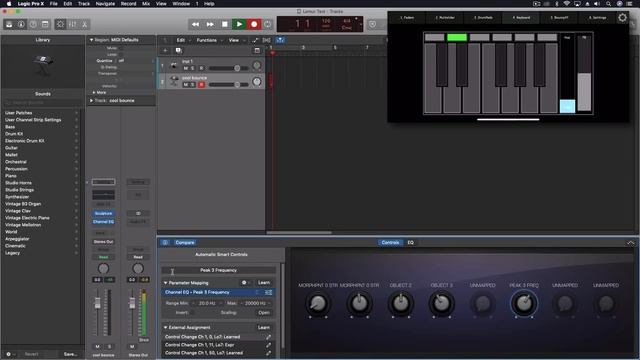The height and width of the screenshot is (360, 640).
Task: Open the Tracks area Edit dropdown menu
Action: tap(182, 40)
